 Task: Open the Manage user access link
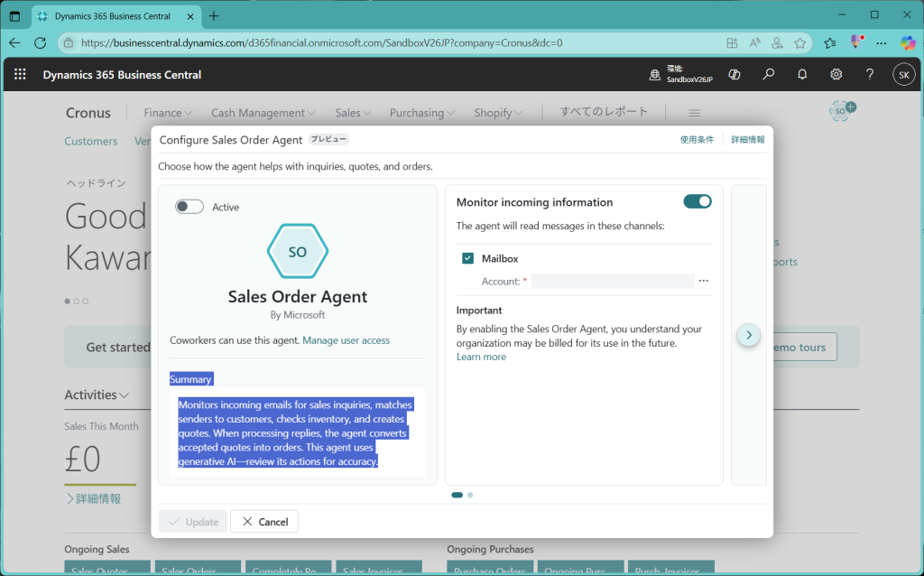(346, 340)
